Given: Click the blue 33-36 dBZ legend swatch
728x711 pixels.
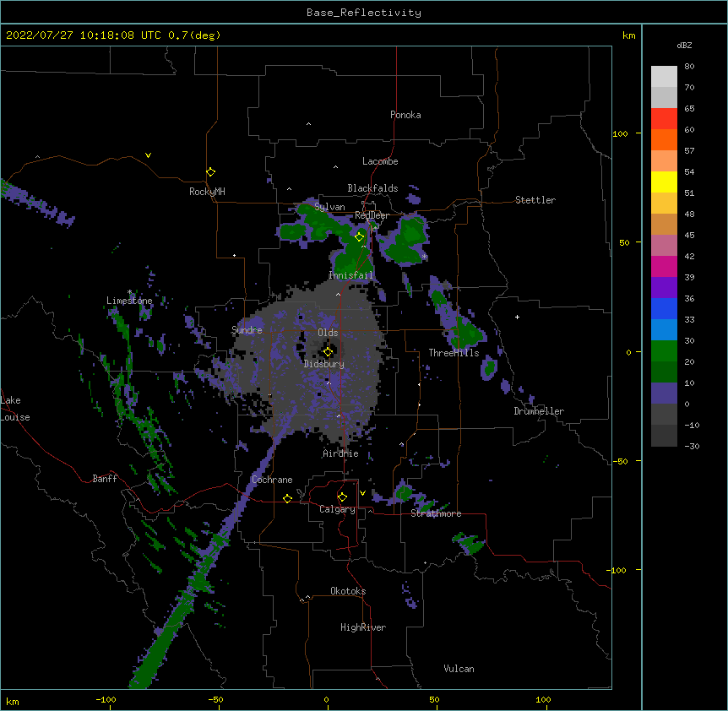Looking at the screenshot, I should pos(664,308).
